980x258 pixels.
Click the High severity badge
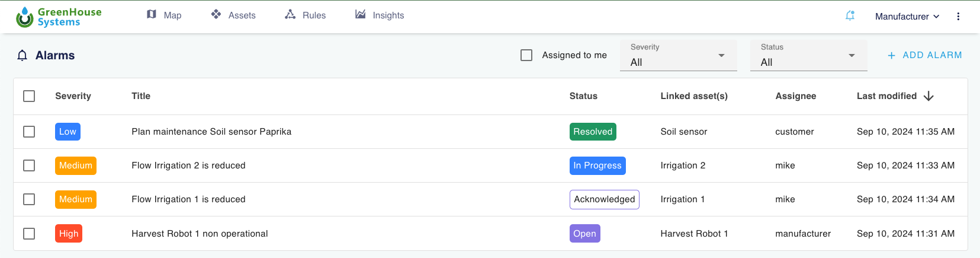(x=69, y=234)
